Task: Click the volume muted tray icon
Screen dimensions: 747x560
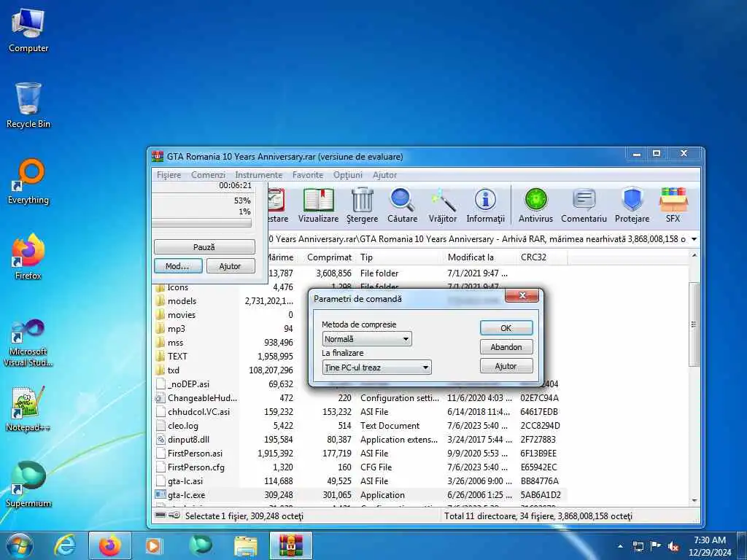Action: tap(673, 546)
